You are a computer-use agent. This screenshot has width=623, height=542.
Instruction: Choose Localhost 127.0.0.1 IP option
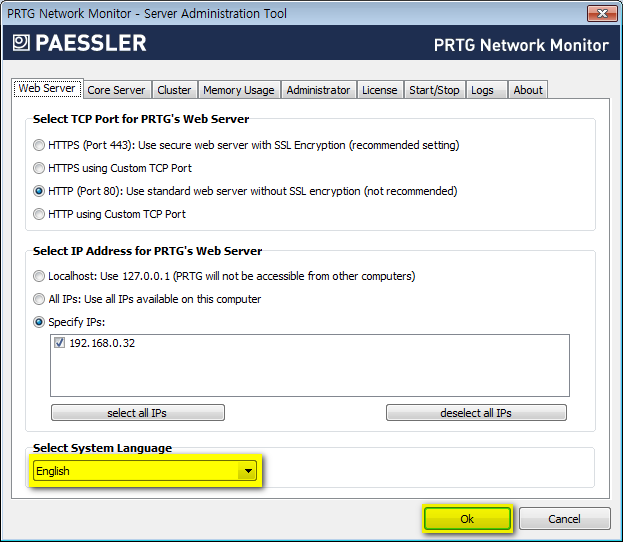point(39,276)
